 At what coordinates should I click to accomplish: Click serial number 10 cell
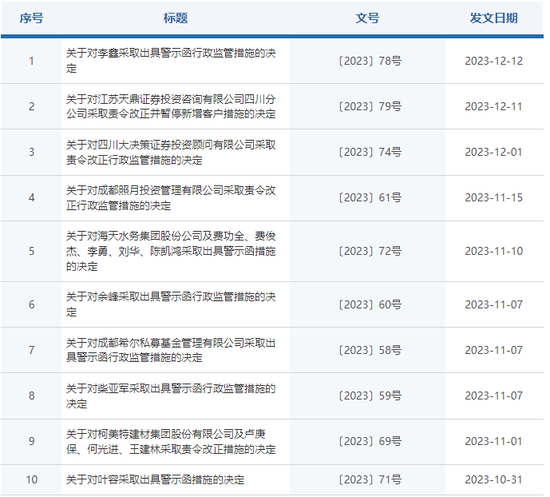point(31,479)
